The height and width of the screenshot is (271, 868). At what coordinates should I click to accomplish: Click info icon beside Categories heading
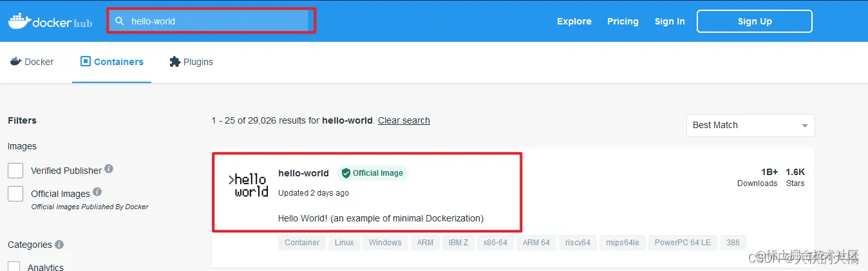point(59,245)
